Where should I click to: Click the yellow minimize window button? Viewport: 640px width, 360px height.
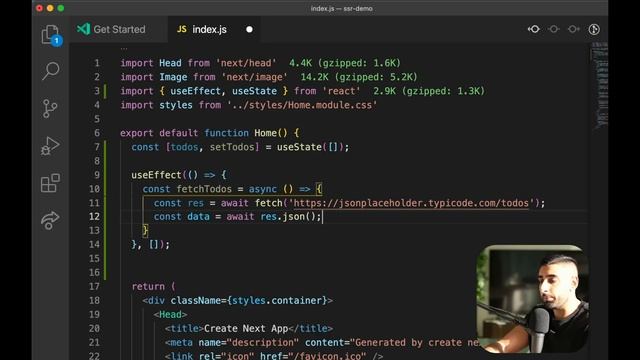(50, 8)
